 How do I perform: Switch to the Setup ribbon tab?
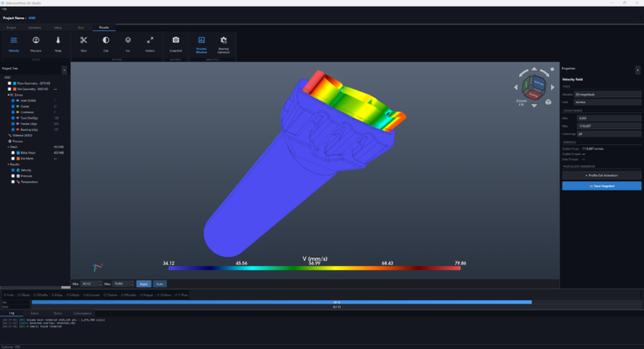[x=58, y=28]
